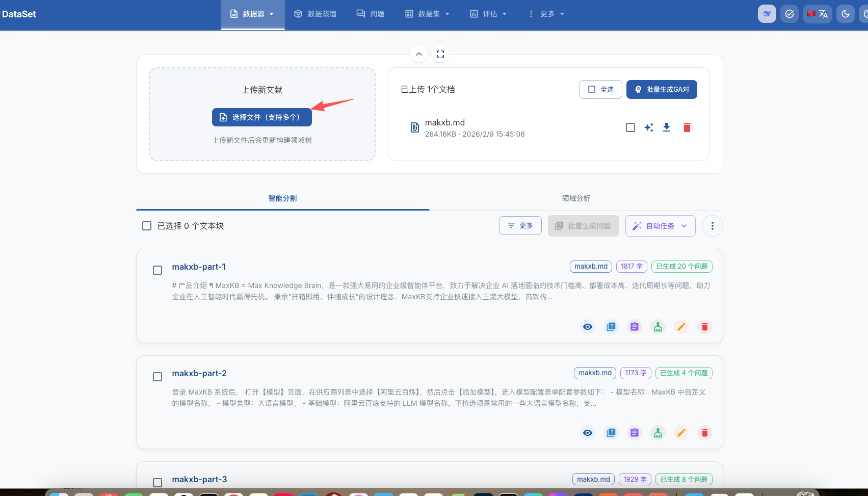
Task: Select the makxb-part-2 checkbox
Action: click(157, 377)
